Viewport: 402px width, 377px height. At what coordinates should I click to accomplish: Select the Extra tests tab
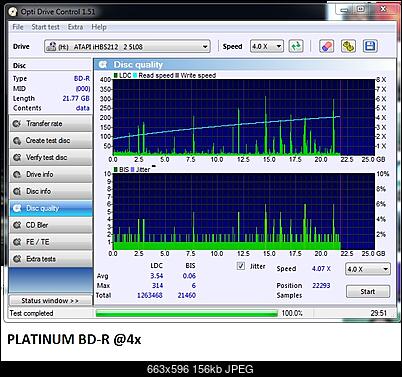(51, 259)
